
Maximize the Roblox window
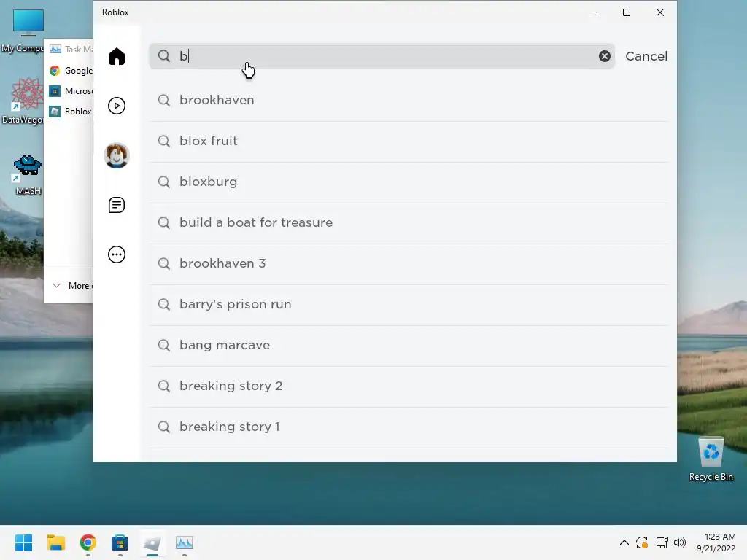click(x=627, y=12)
